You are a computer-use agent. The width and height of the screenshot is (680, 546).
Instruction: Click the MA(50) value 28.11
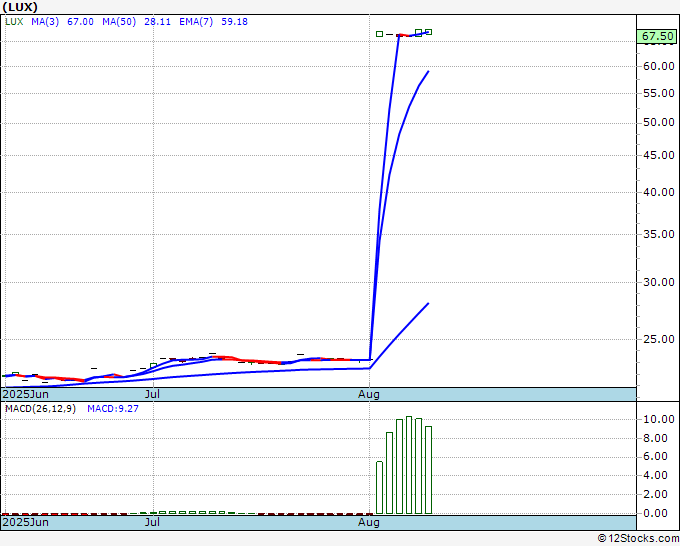(157, 22)
